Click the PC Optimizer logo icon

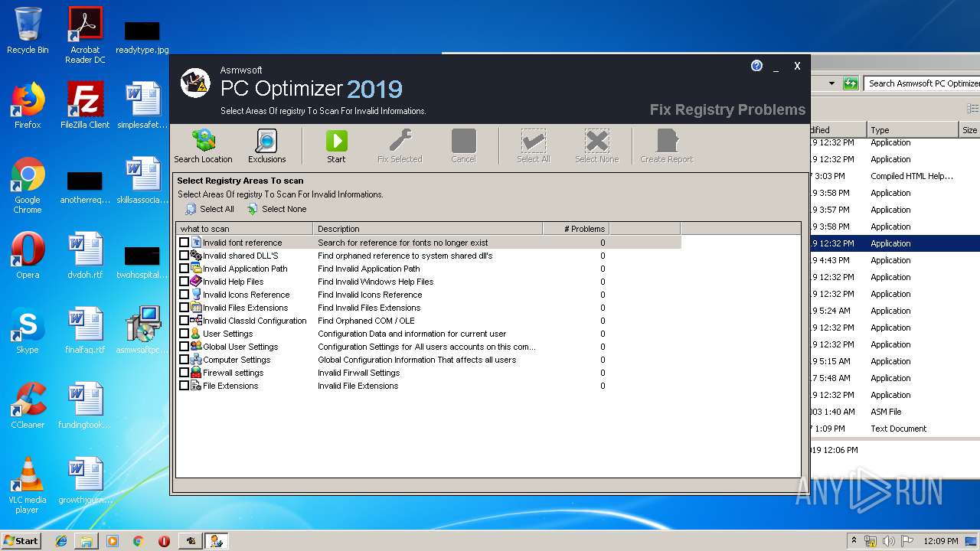pyautogui.click(x=195, y=83)
